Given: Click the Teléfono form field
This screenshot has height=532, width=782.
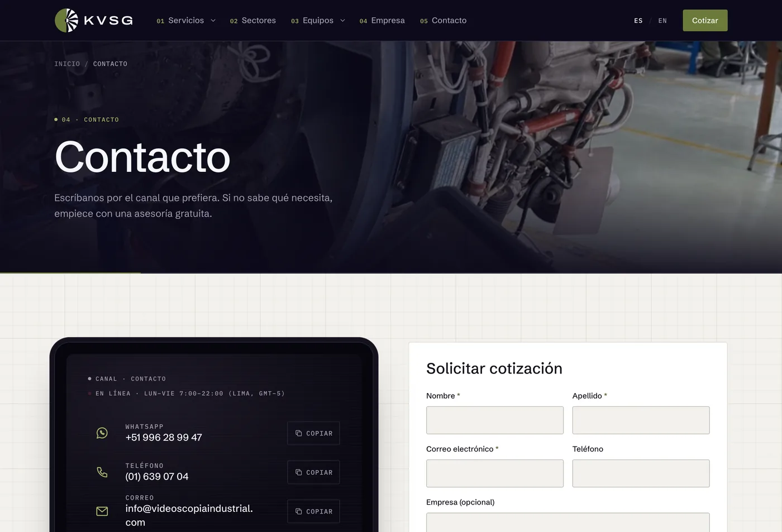Looking at the screenshot, I should click(x=641, y=473).
